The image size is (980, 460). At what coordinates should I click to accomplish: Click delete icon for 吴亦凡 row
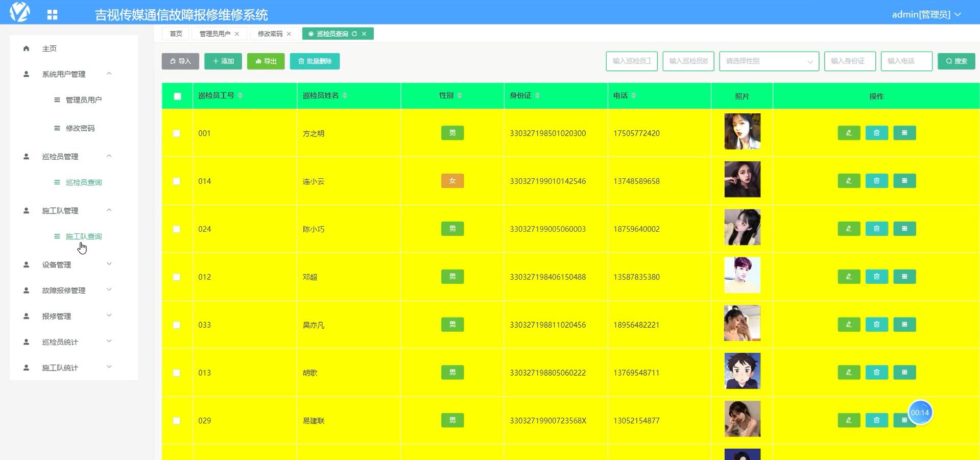pyautogui.click(x=876, y=325)
